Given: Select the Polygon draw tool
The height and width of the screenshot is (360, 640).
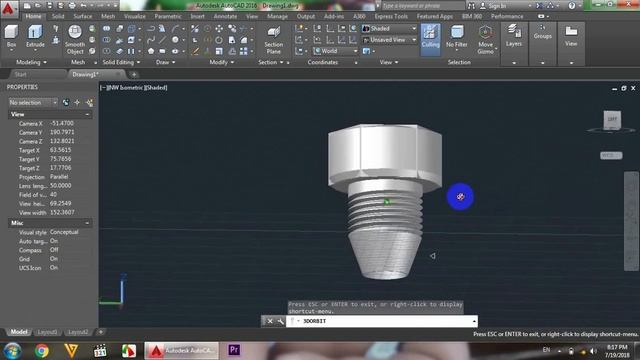Looking at the screenshot, I should pos(151,51).
